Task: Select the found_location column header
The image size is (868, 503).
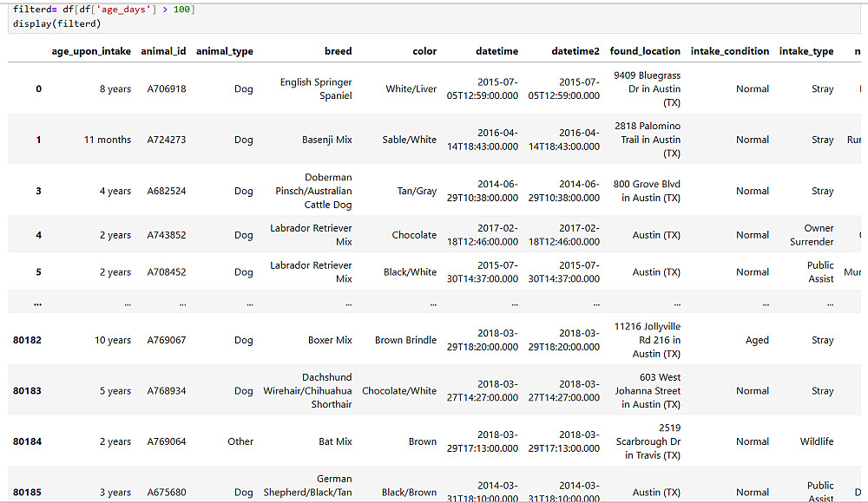Action: (x=645, y=51)
